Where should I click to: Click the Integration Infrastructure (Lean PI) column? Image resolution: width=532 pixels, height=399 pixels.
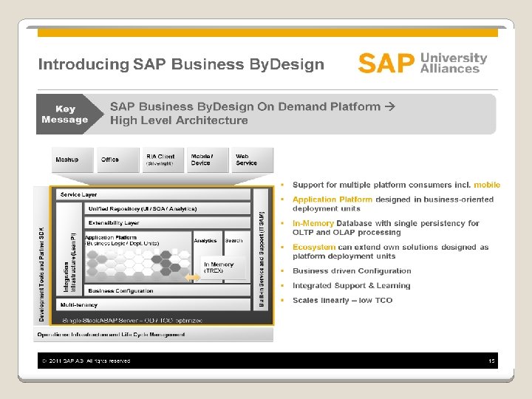click(69, 250)
